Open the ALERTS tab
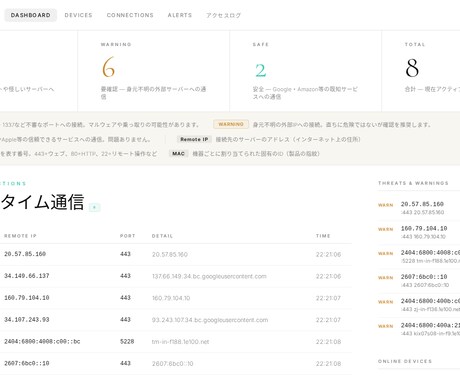This screenshot has width=460, height=380. (x=180, y=15)
